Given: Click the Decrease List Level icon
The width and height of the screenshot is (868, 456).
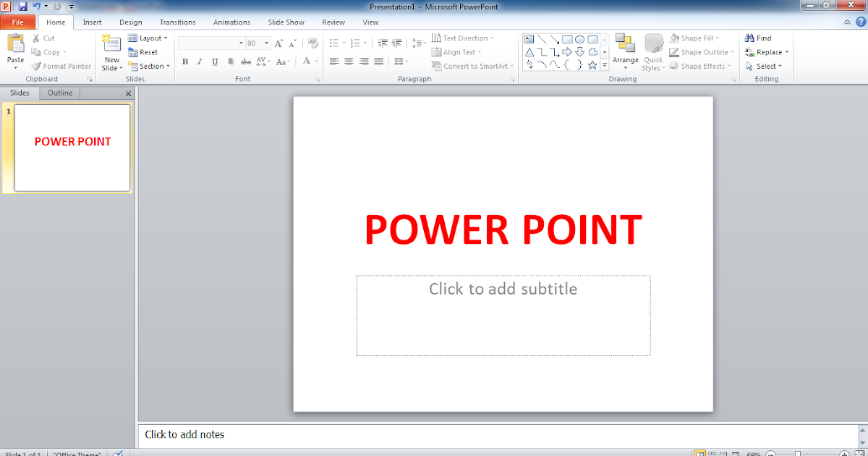Looking at the screenshot, I should (x=383, y=43).
